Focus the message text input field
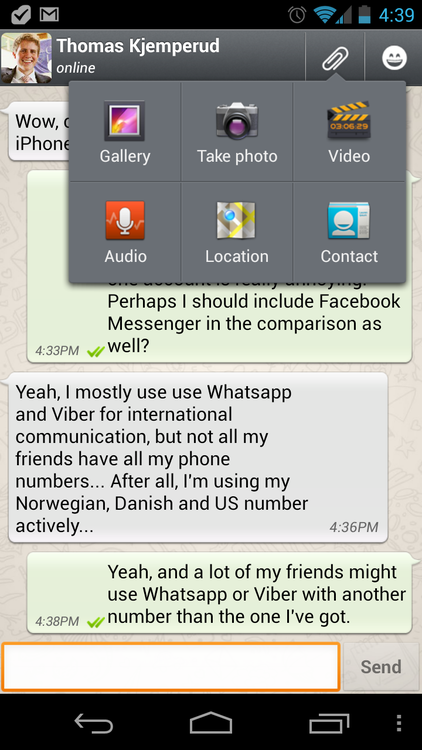422x750 pixels. point(171,667)
